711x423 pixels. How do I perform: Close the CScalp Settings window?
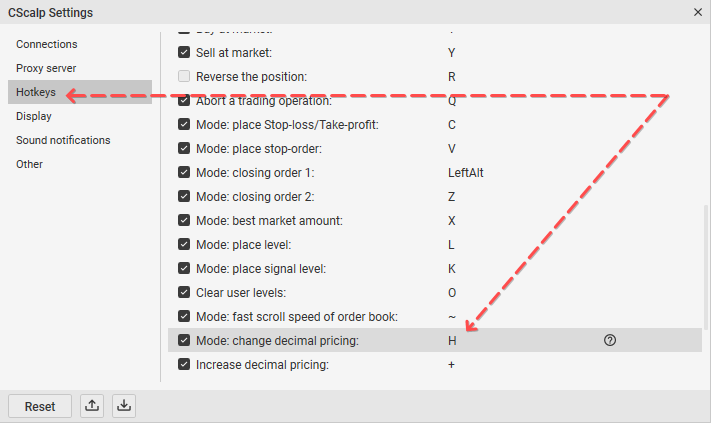coord(698,12)
